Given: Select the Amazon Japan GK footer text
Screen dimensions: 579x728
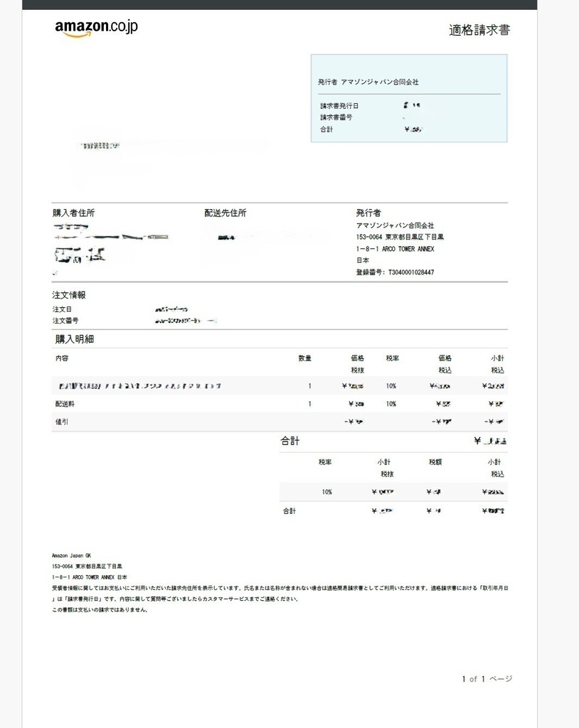Looking at the screenshot, I should pos(70,556).
